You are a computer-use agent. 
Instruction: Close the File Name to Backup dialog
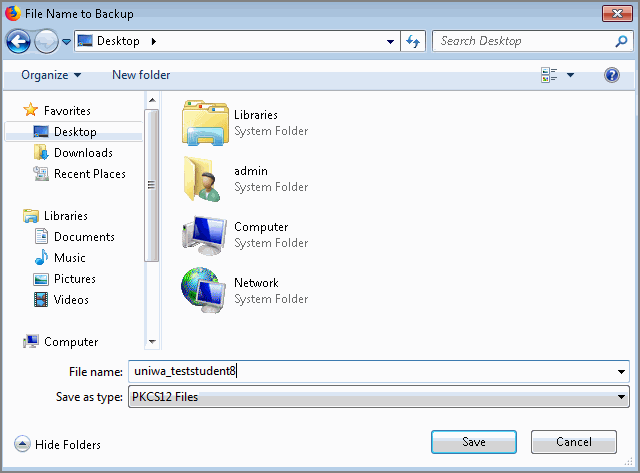(x=617, y=13)
